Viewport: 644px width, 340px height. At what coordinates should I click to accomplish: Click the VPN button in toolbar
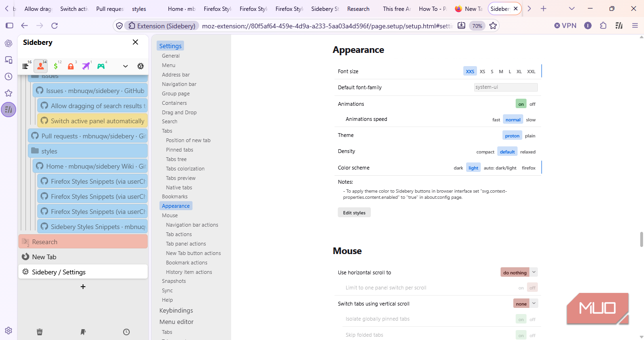click(565, 25)
